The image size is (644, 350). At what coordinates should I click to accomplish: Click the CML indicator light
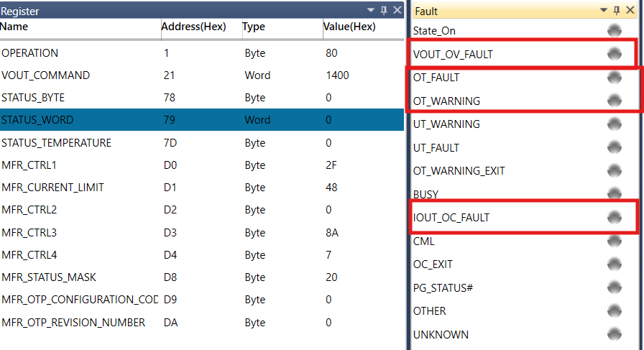pos(614,241)
